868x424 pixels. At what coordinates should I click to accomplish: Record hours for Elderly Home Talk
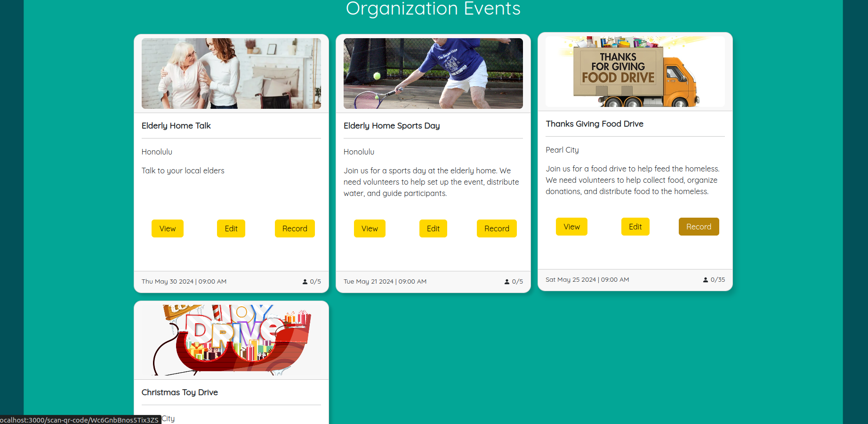[295, 228]
